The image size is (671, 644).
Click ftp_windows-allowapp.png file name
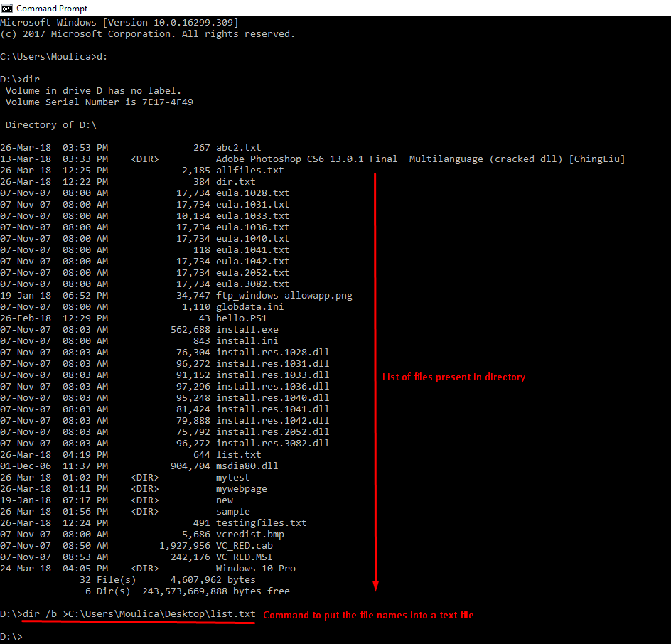(284, 296)
